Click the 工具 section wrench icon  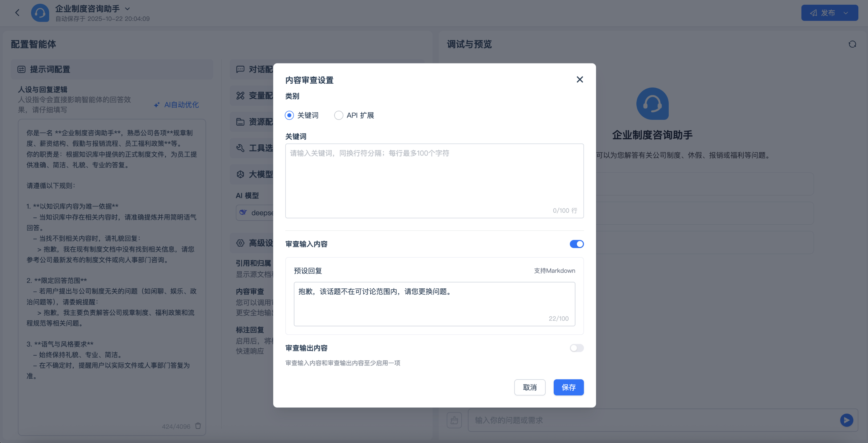[x=240, y=148]
